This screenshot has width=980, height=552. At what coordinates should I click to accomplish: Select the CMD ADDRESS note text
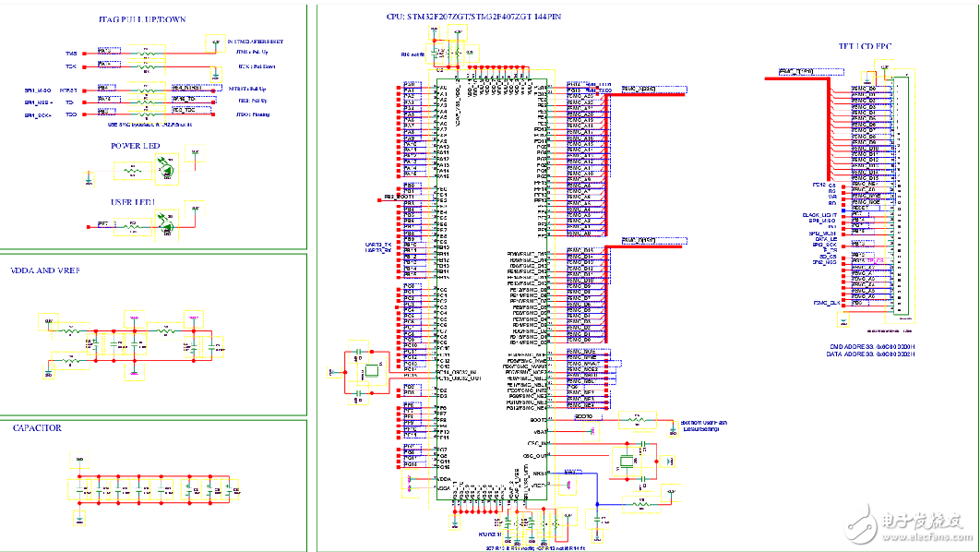coord(872,347)
